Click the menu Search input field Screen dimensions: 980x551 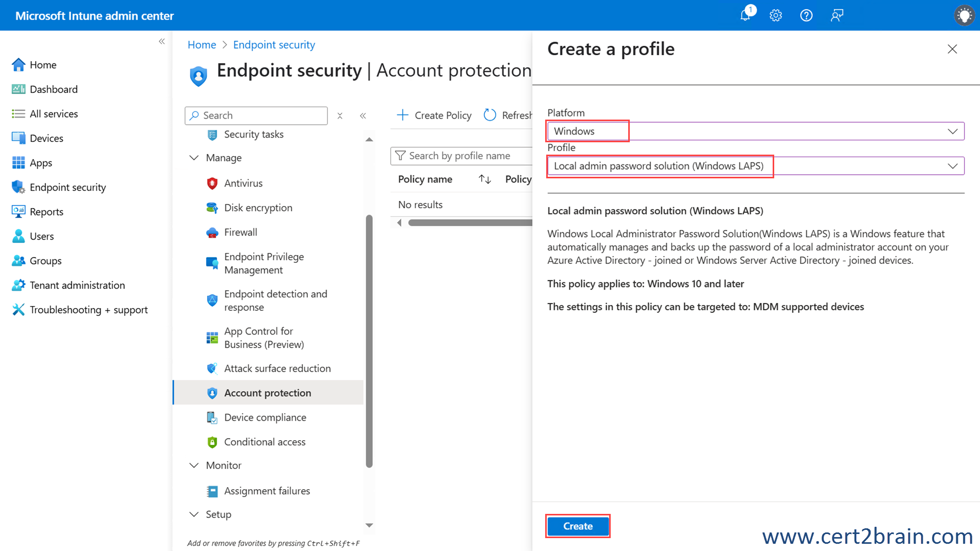pyautogui.click(x=256, y=115)
